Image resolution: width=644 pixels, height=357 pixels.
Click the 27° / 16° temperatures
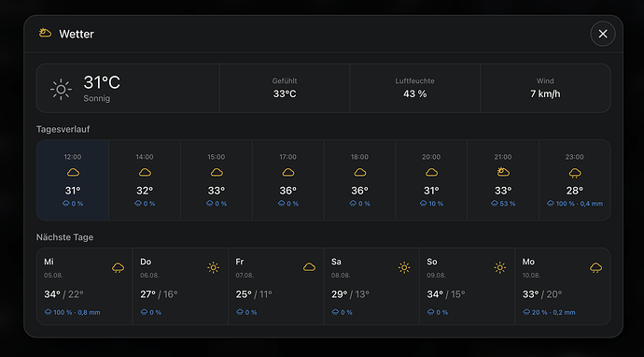coord(159,294)
